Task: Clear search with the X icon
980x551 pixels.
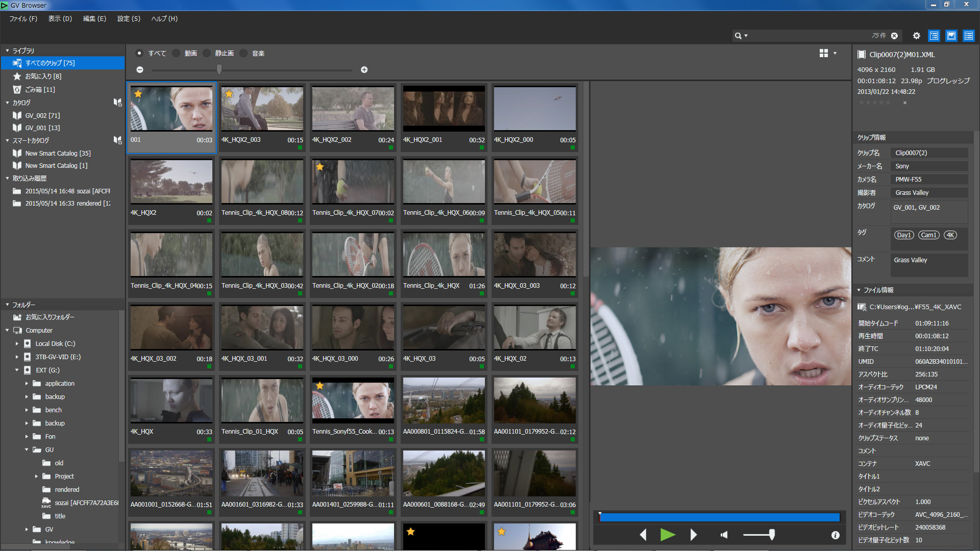Action: 894,36
